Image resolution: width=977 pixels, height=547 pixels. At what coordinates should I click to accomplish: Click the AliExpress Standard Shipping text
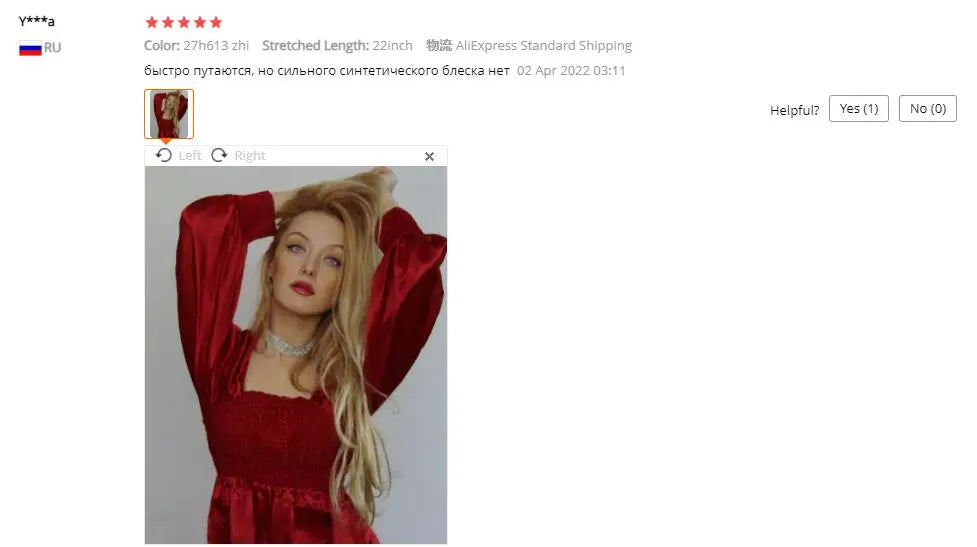(x=543, y=45)
